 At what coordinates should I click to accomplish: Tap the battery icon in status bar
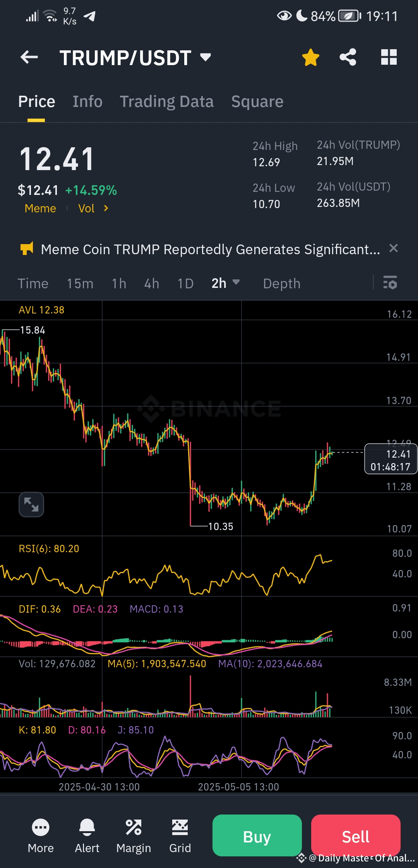click(x=350, y=16)
